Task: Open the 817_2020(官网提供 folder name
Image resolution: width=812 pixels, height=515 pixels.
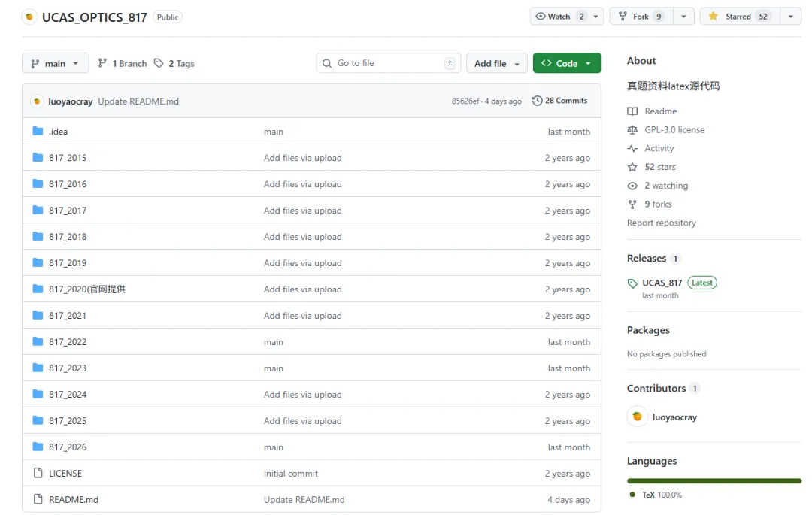Action: (87, 289)
